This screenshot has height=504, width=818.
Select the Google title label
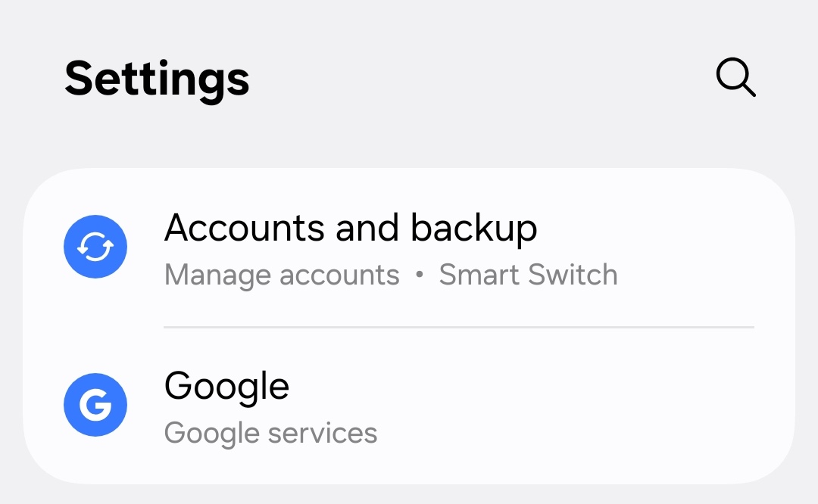226,386
